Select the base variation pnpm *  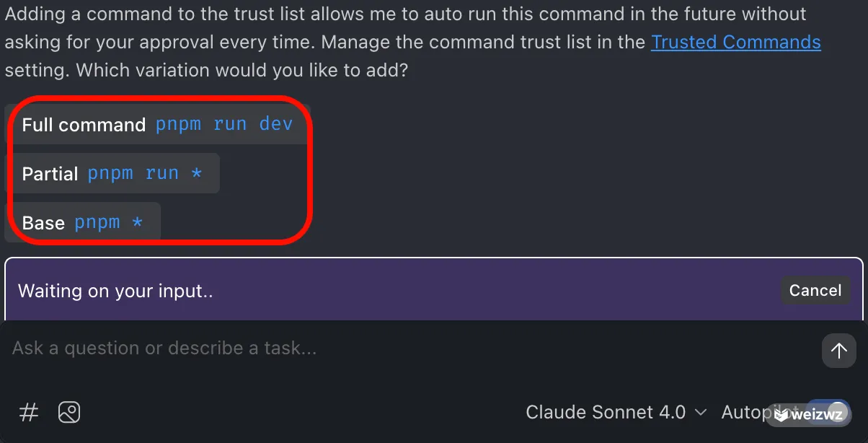(83, 222)
